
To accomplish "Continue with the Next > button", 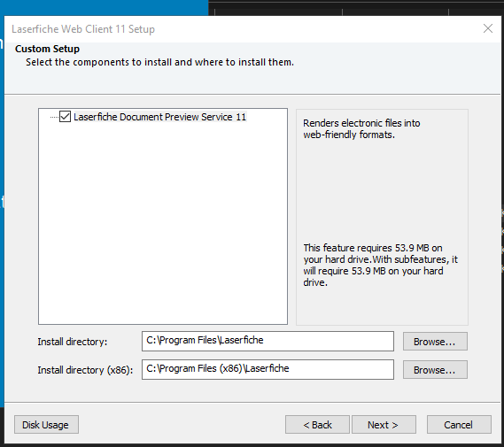I will point(384,425).
